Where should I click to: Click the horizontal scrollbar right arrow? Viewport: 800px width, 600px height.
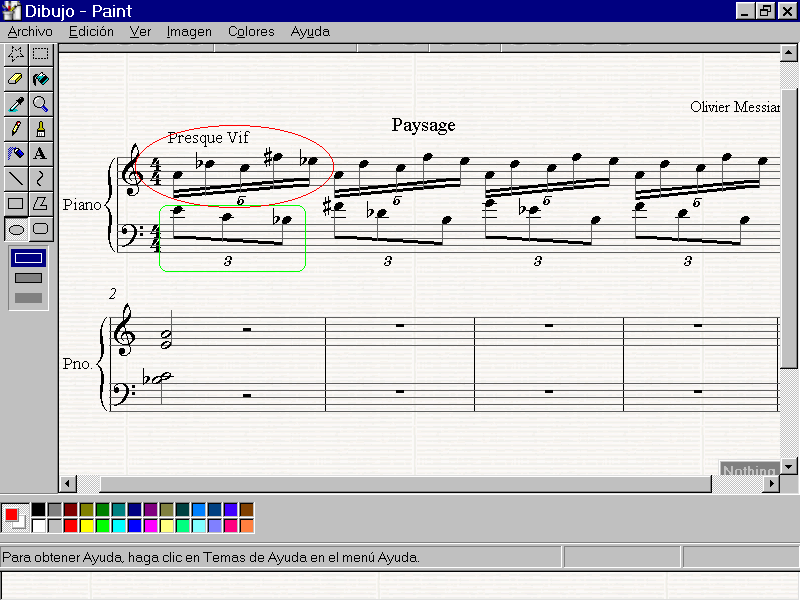pos(771,484)
